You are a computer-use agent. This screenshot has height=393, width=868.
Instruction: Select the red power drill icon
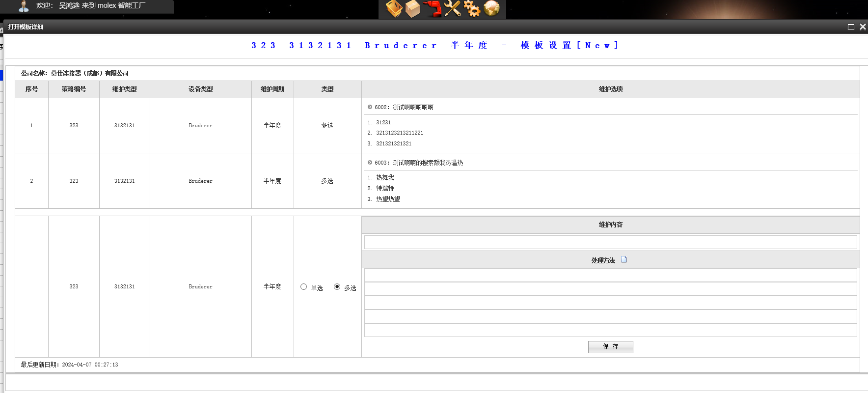point(433,8)
